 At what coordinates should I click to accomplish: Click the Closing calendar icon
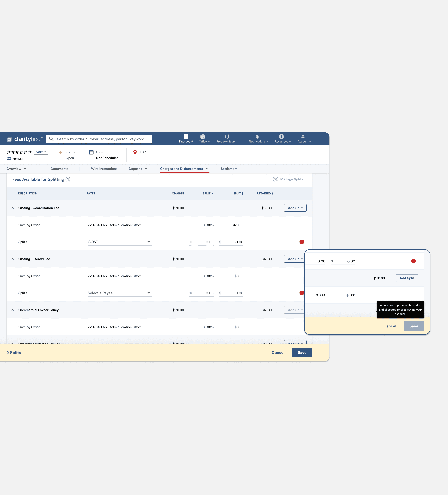tap(91, 152)
